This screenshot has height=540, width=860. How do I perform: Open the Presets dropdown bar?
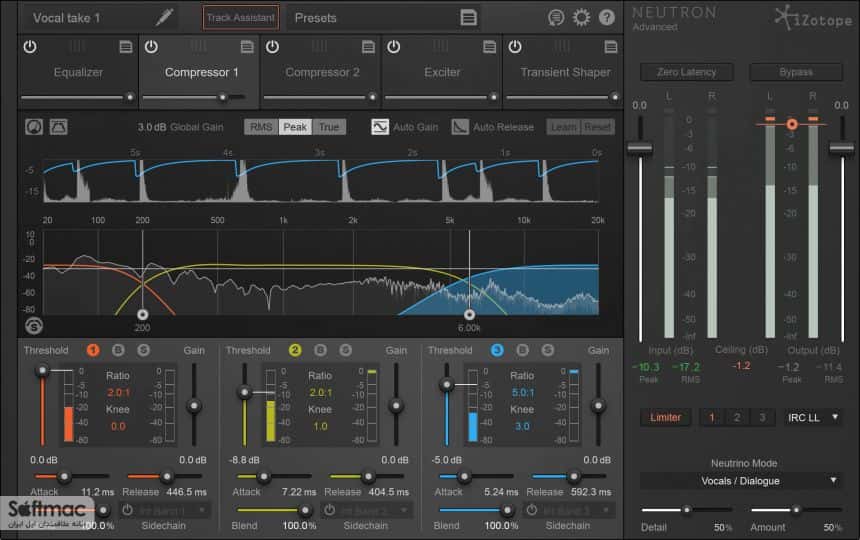coord(384,18)
